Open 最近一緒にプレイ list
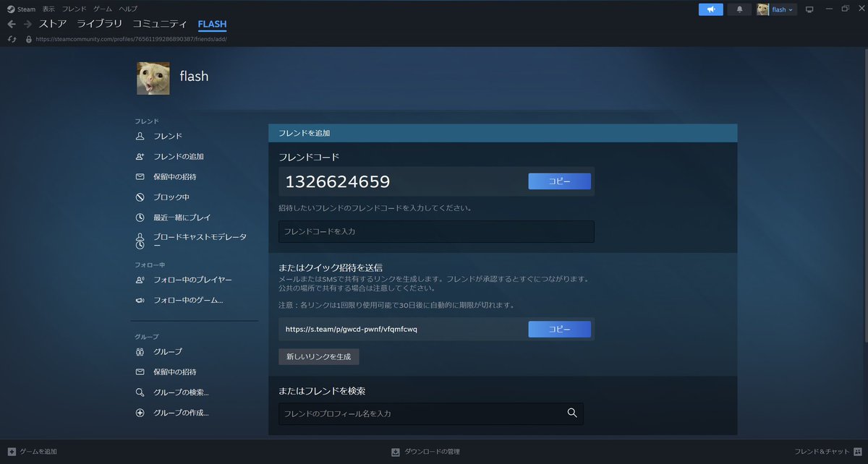This screenshot has width=868, height=464. (182, 217)
